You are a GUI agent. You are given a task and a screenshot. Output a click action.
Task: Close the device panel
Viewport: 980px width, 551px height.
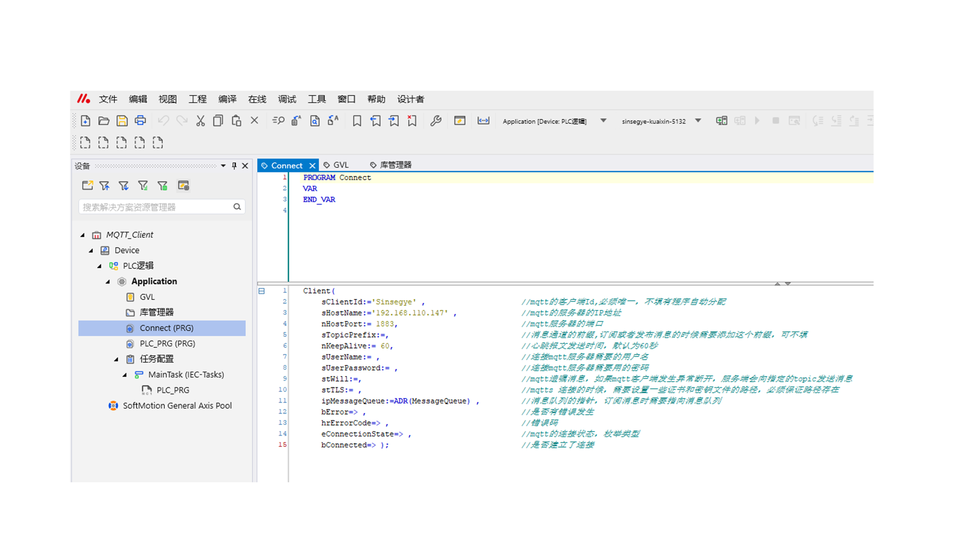[x=245, y=166]
